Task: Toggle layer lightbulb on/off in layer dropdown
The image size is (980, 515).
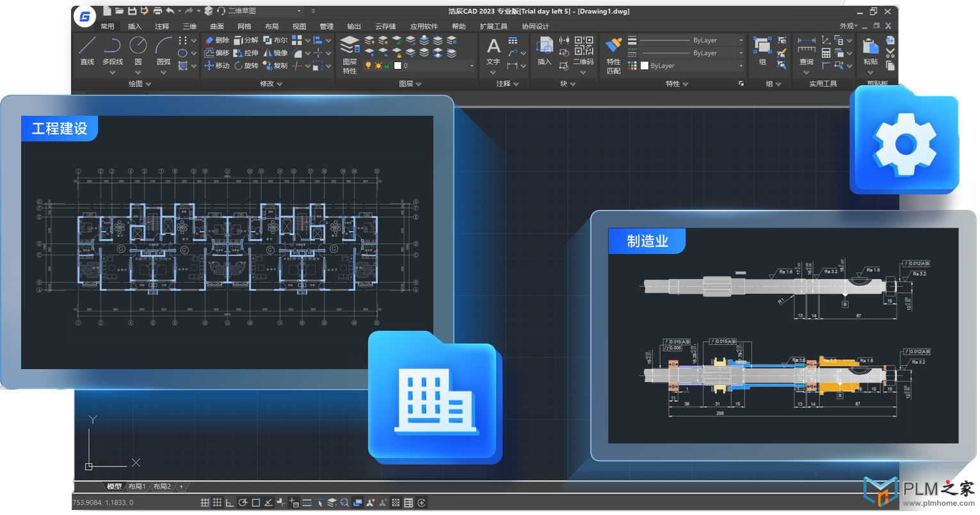Action: [x=368, y=66]
